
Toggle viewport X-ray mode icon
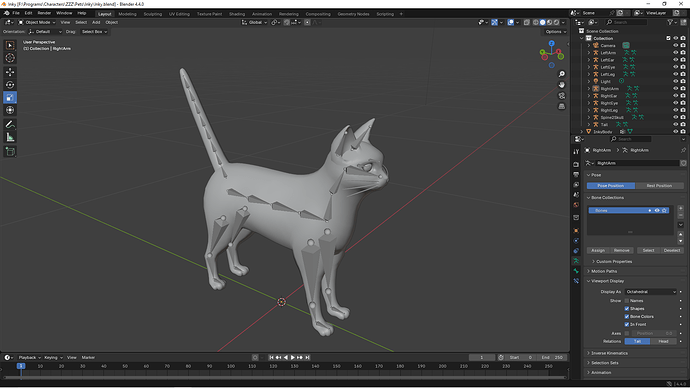527,22
